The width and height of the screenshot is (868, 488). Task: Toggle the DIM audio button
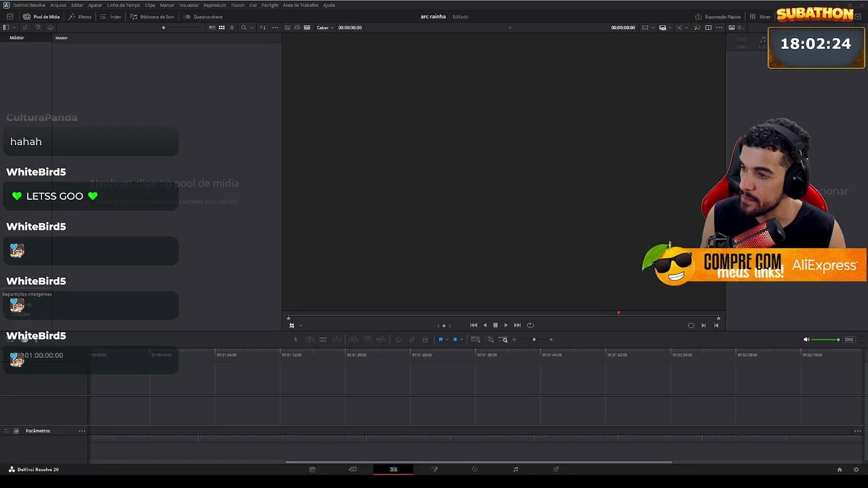click(848, 340)
